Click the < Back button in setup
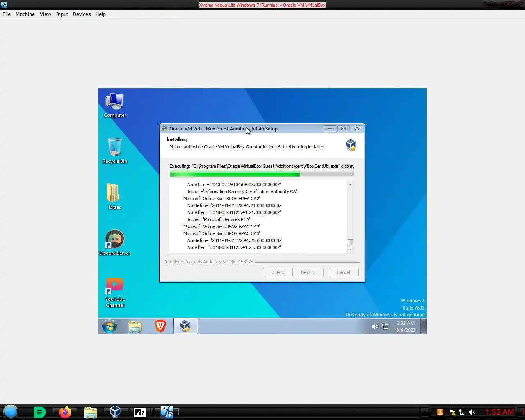525x420 pixels. click(x=278, y=272)
